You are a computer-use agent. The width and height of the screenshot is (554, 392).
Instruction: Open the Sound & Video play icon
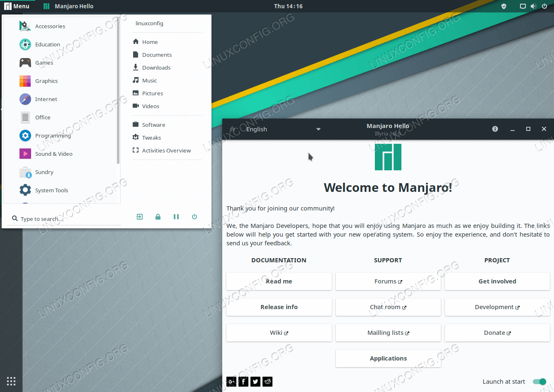point(25,154)
